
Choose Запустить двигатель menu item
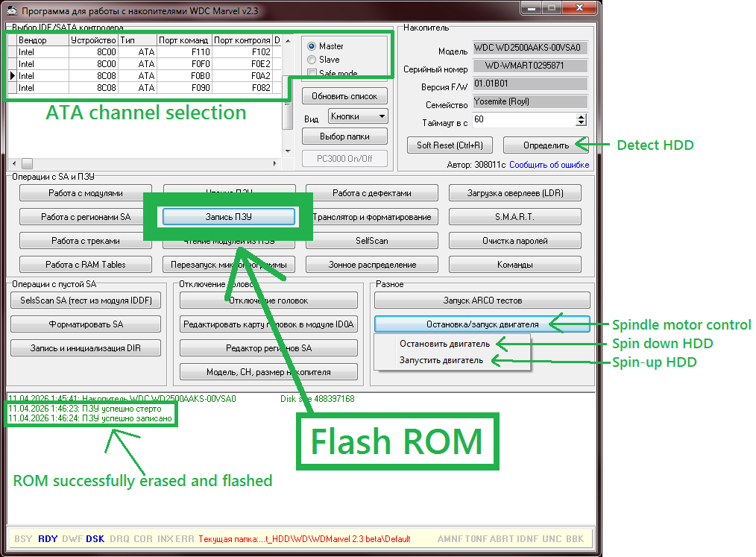(x=441, y=360)
